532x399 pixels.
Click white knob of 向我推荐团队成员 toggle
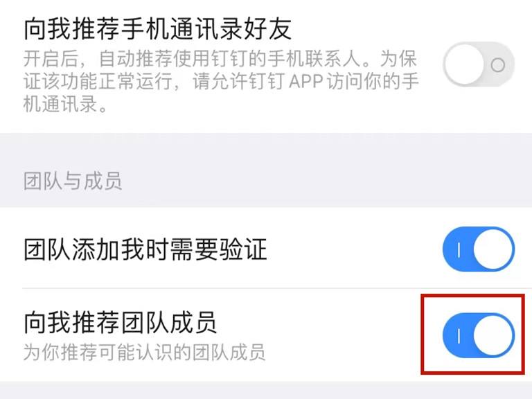coord(494,336)
